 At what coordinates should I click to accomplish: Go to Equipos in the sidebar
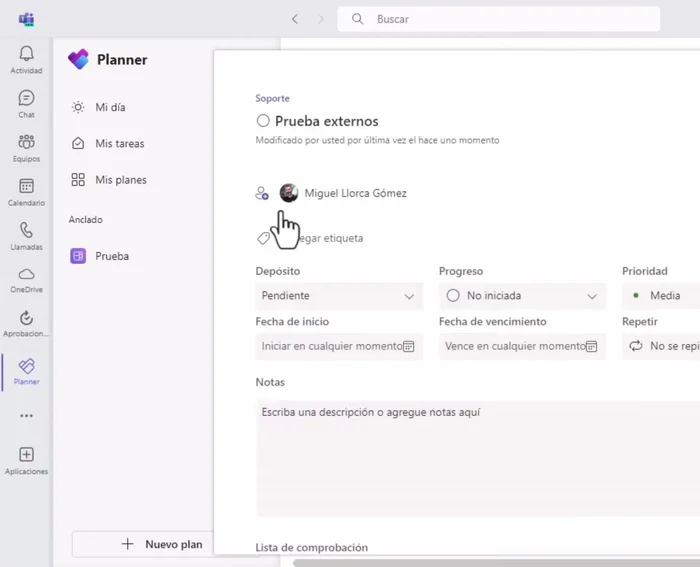coord(26,147)
